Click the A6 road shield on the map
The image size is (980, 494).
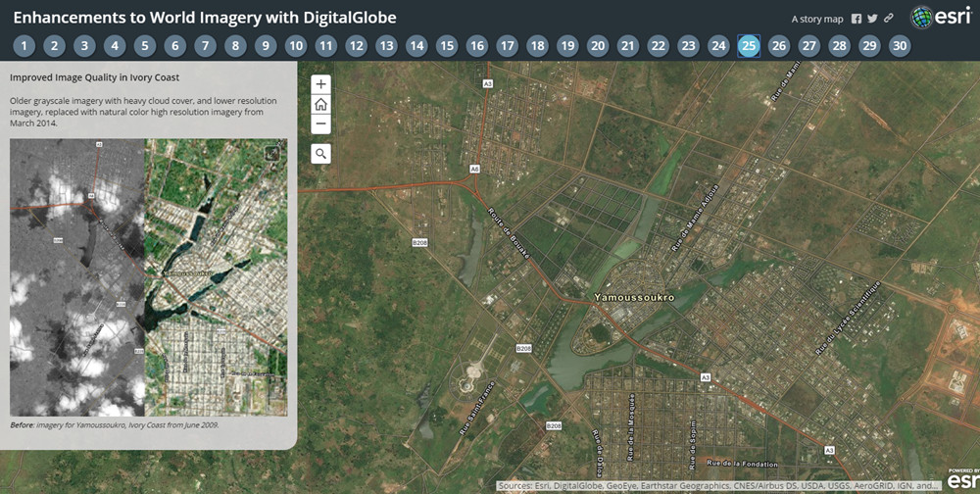coord(475,169)
